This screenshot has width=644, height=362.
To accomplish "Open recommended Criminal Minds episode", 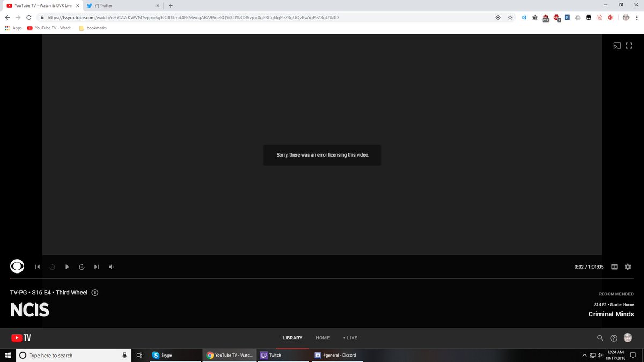I will (611, 314).
